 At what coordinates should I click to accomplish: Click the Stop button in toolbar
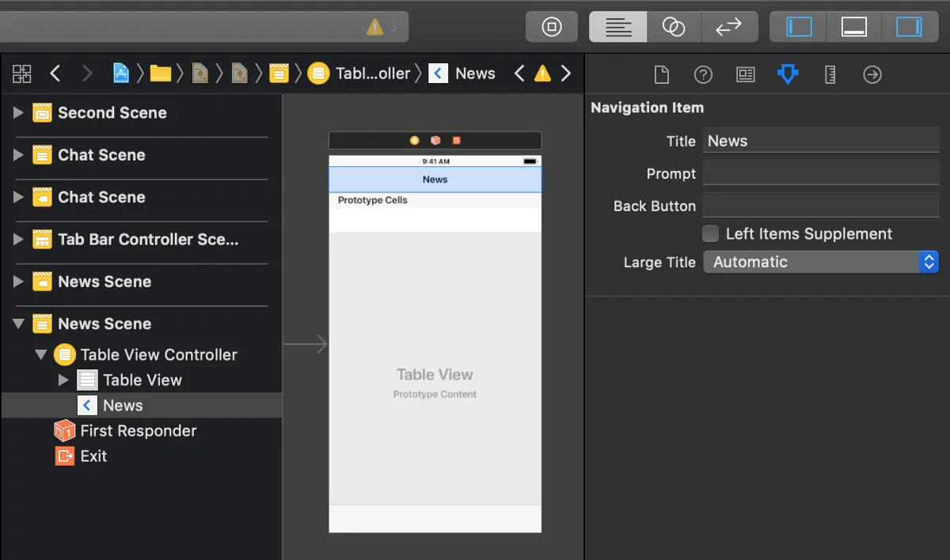click(551, 27)
